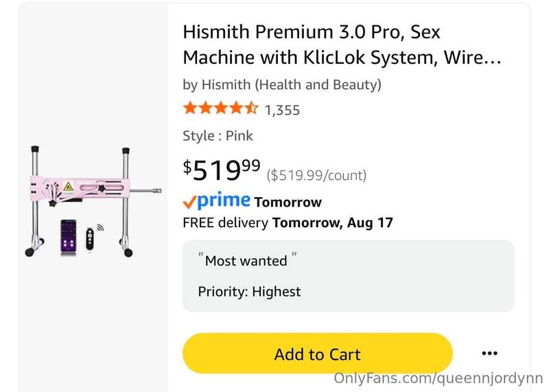Edit the "Most wanted" comment
The image size is (549, 392).
248,261
